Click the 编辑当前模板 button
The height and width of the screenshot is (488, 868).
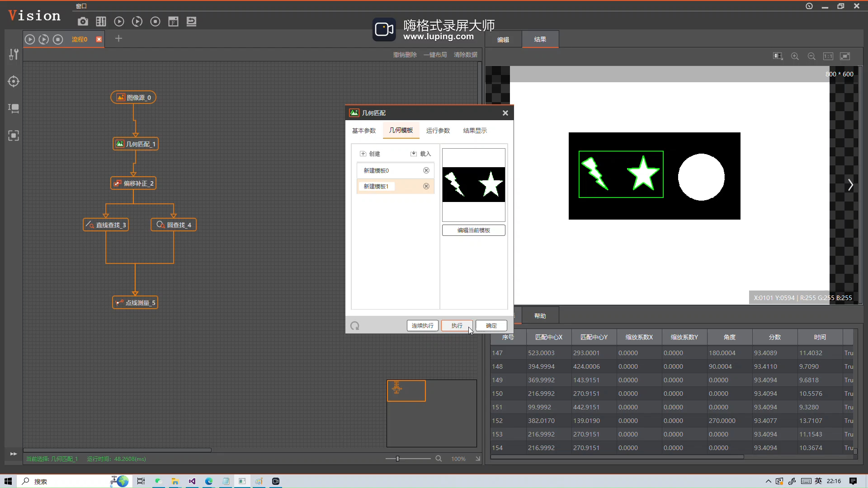473,230
